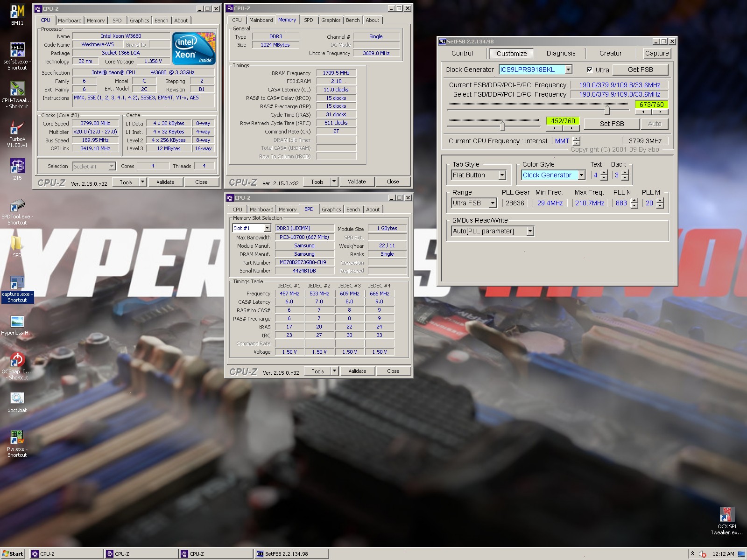
Task: Open the Range Ultra FSB dropdown
Action: [x=493, y=203]
